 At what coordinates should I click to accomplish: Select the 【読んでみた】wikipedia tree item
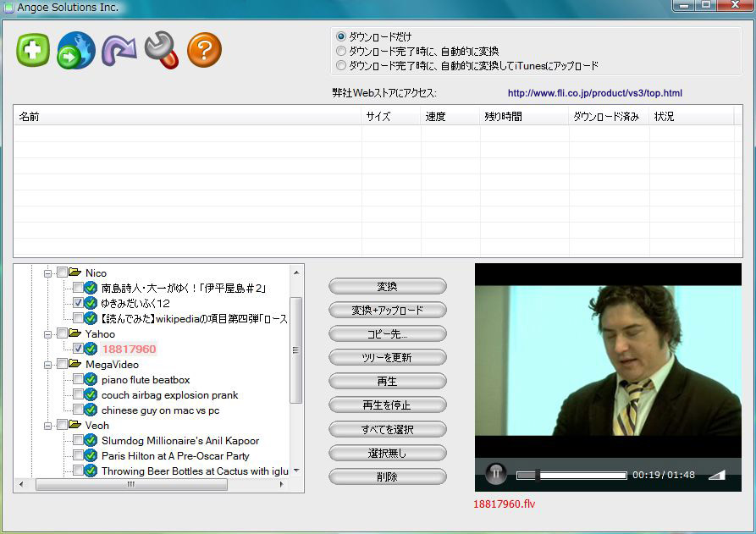tap(195, 318)
